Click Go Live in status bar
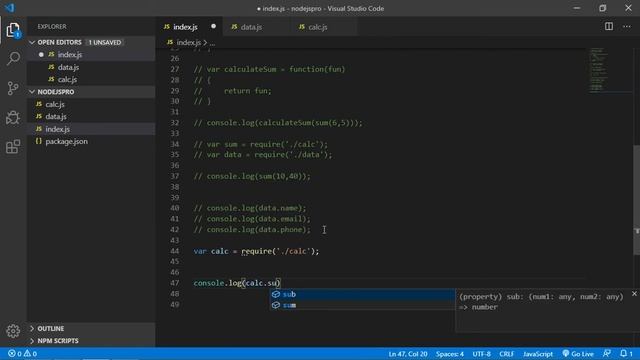The image size is (640, 360). [x=578, y=354]
